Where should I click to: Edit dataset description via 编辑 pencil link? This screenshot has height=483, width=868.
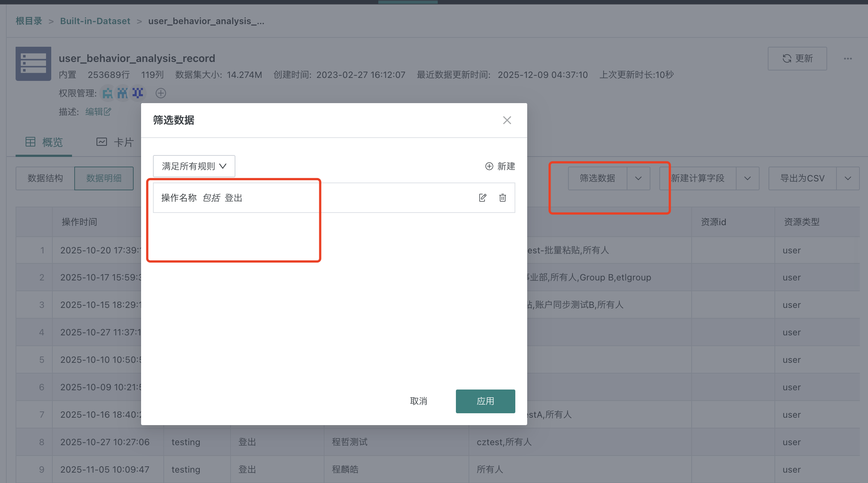click(98, 111)
